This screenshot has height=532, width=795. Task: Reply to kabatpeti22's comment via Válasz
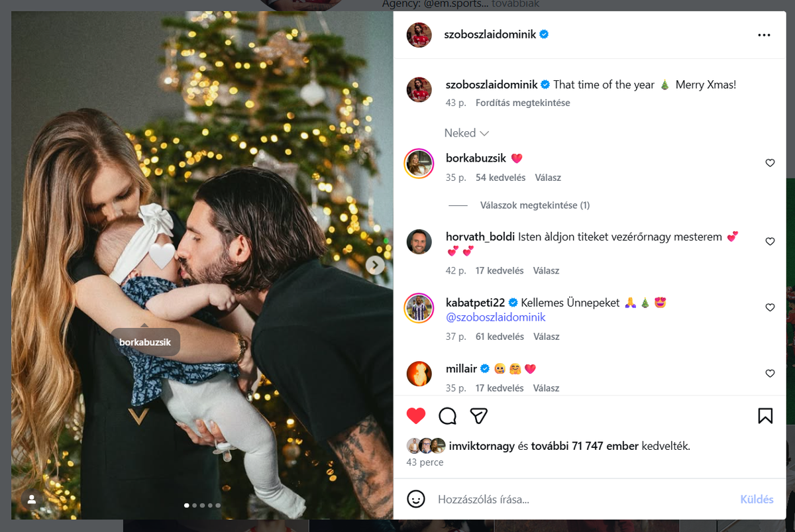click(x=547, y=337)
